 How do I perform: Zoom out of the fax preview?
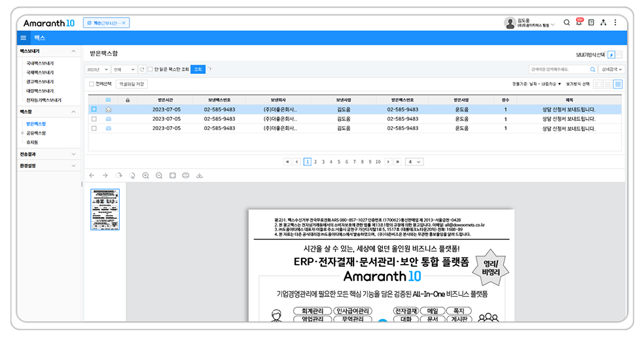pos(159,176)
